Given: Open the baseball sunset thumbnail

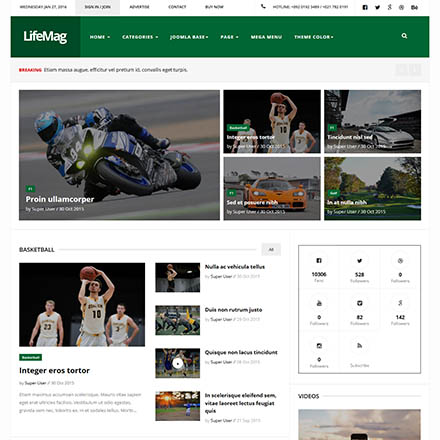Looking at the screenshot, I should pyautogui.click(x=178, y=406).
